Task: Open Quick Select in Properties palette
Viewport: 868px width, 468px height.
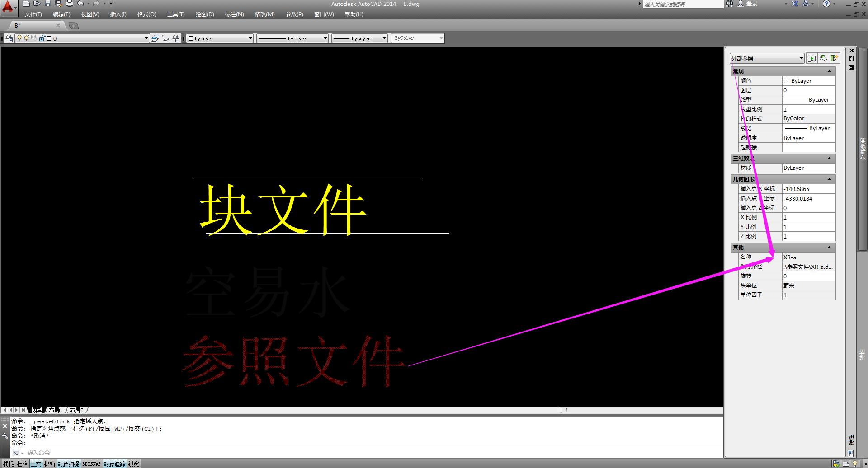Action: pos(835,58)
